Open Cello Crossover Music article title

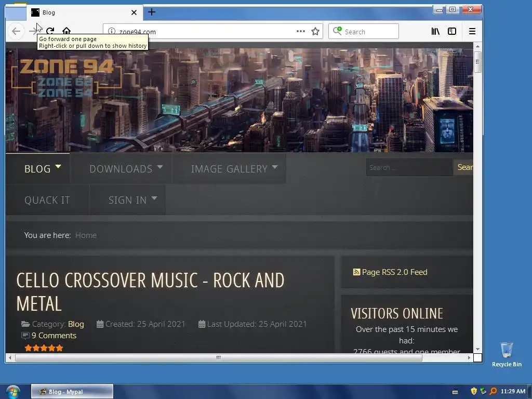(150, 291)
